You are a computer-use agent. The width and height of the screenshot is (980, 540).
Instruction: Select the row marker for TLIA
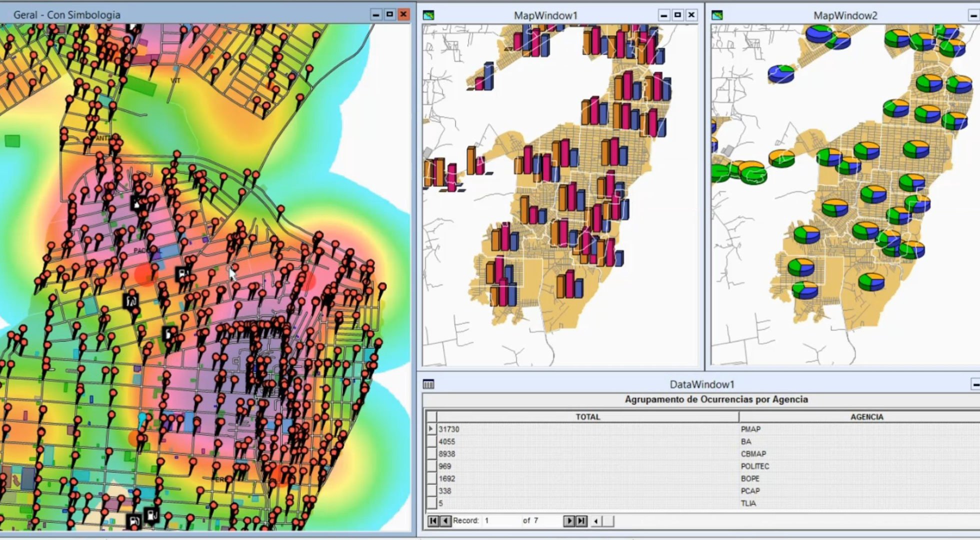click(x=431, y=503)
